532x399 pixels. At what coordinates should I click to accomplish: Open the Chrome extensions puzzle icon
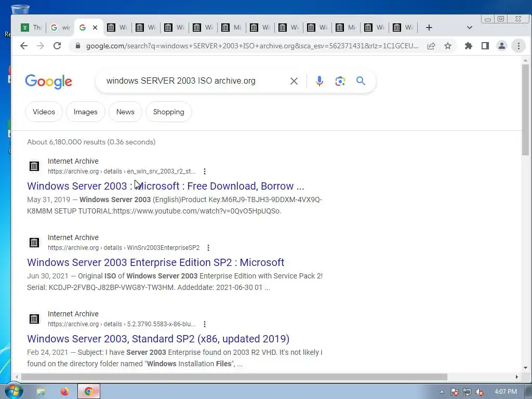[x=469, y=46]
